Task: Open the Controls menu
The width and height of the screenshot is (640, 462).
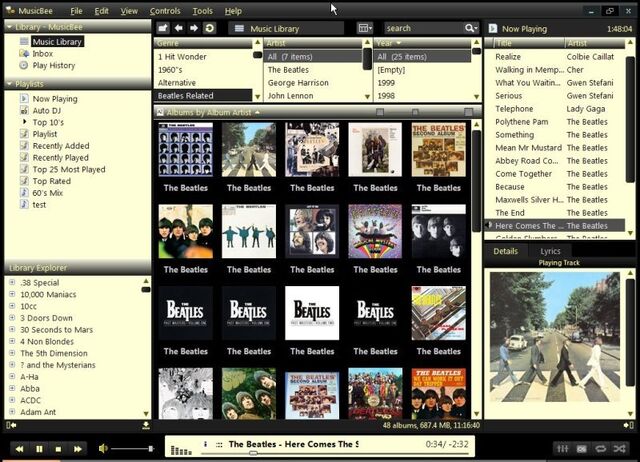Action: coord(165,11)
